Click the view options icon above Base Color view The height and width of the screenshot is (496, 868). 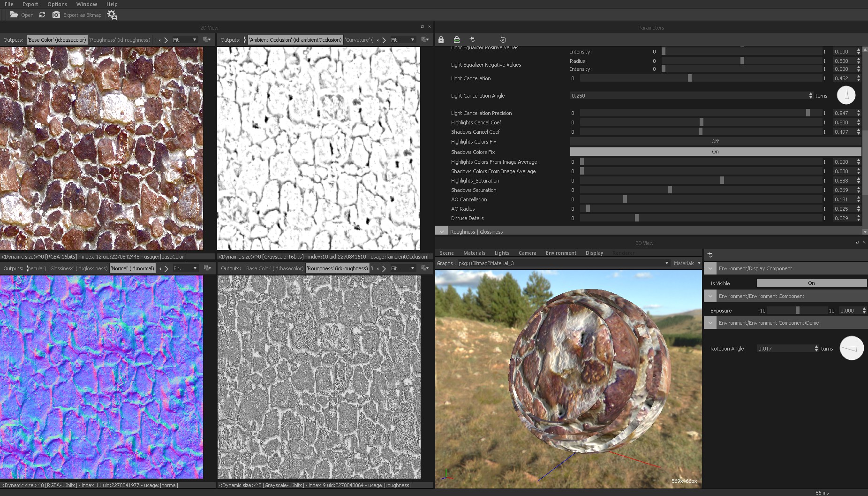point(207,40)
